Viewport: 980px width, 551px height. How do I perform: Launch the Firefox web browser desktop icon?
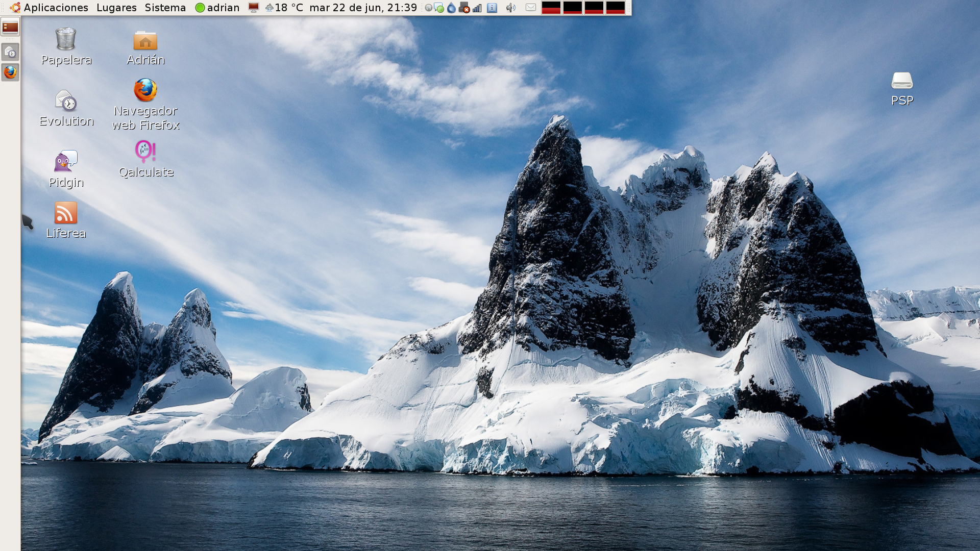(145, 91)
